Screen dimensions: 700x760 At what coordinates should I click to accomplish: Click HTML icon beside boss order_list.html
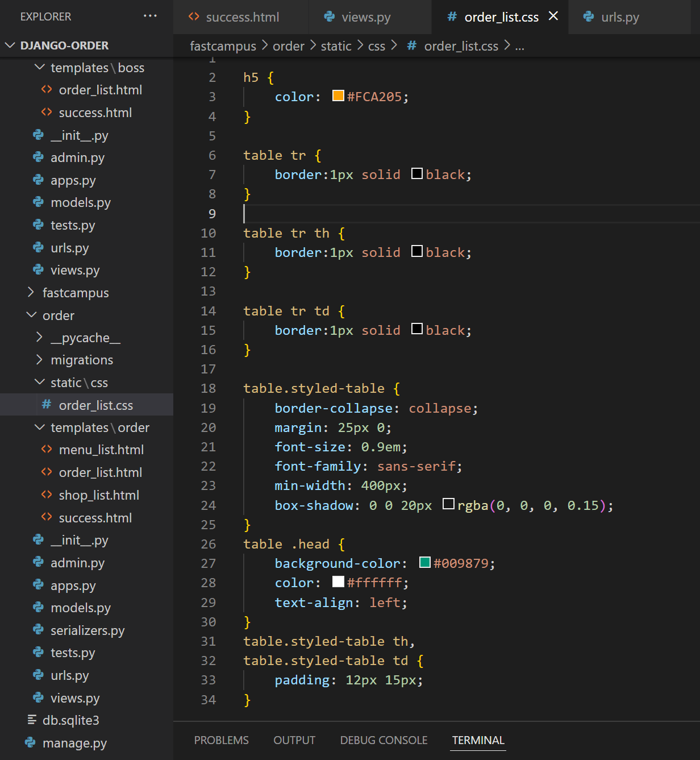47,89
